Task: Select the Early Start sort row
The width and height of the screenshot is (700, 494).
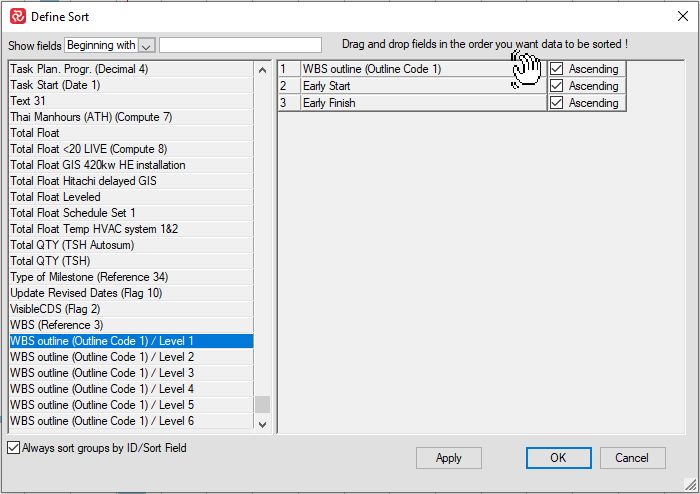Action: point(420,86)
